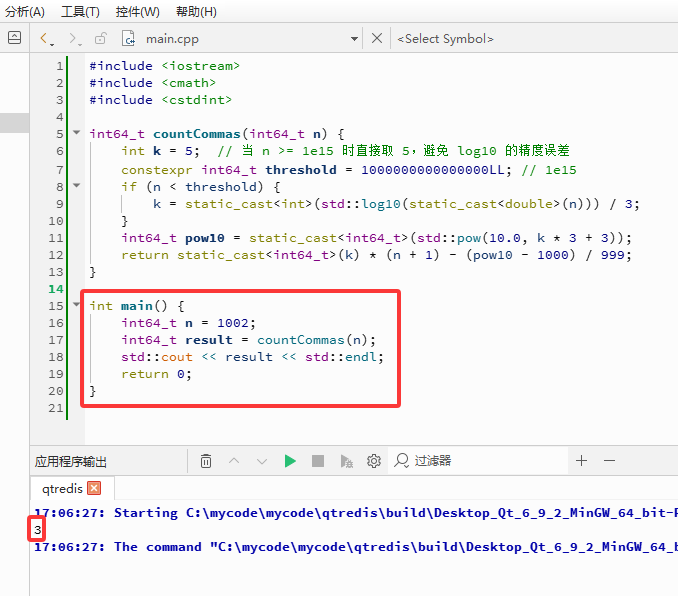Click the output filter search field
Screen dimensions: 678x596
(x=478, y=461)
